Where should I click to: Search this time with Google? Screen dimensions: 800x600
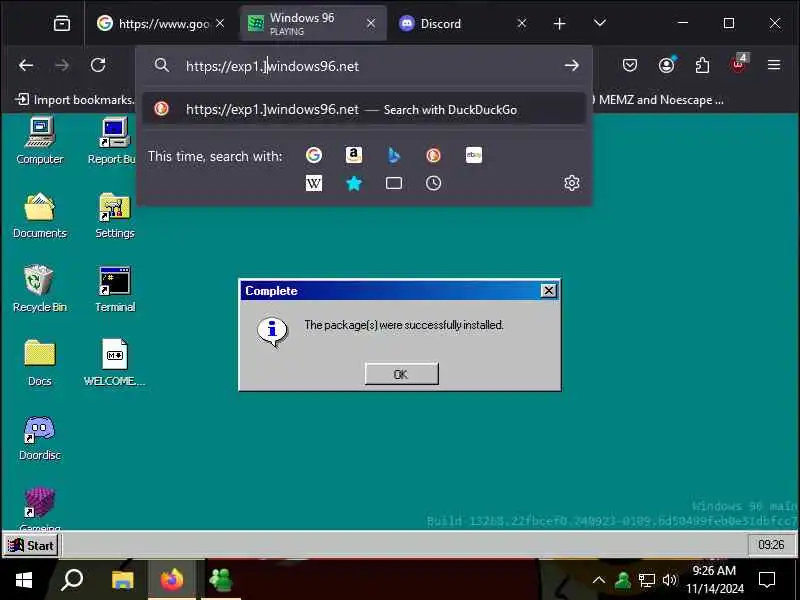click(314, 155)
